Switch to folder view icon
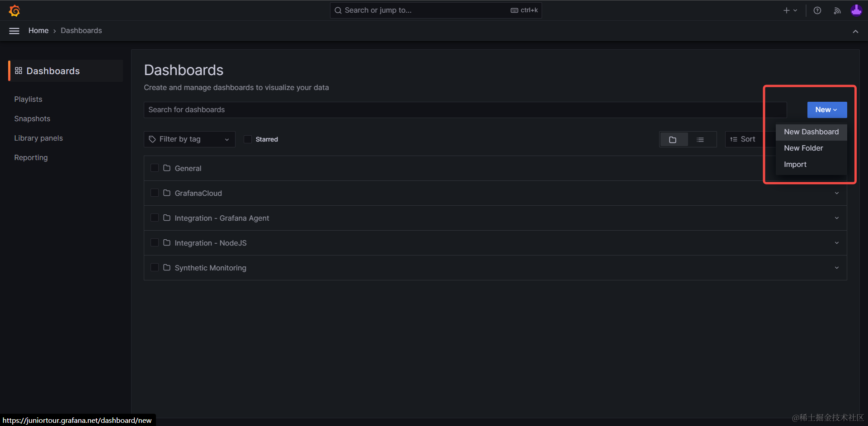The height and width of the screenshot is (426, 868). [673, 140]
